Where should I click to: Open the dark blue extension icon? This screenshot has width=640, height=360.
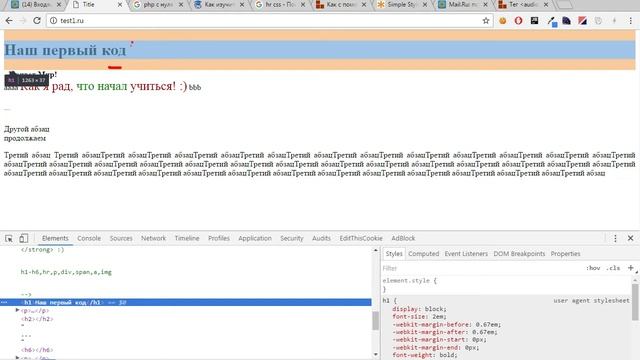click(567, 20)
